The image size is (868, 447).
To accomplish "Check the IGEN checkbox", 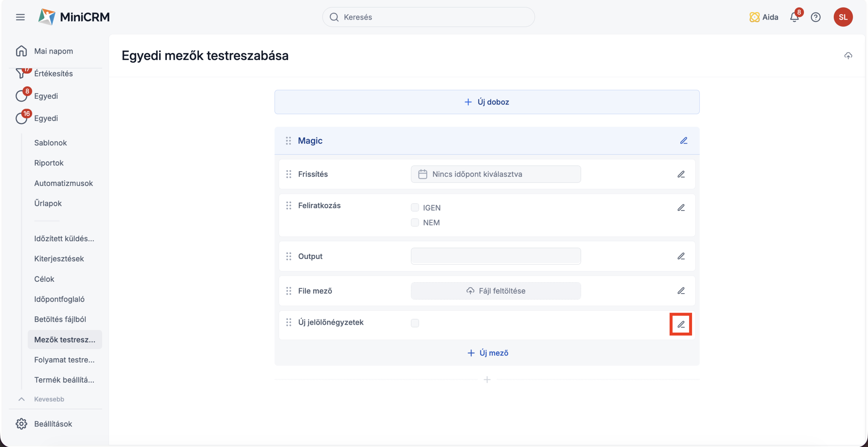I will pos(415,207).
